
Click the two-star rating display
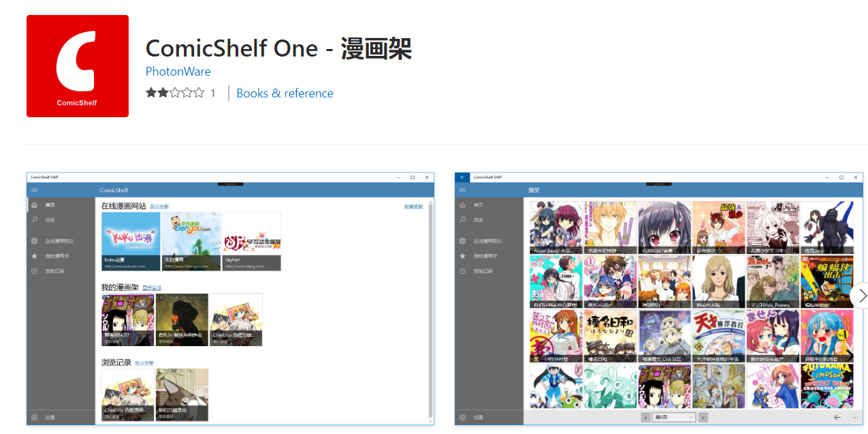click(x=175, y=93)
